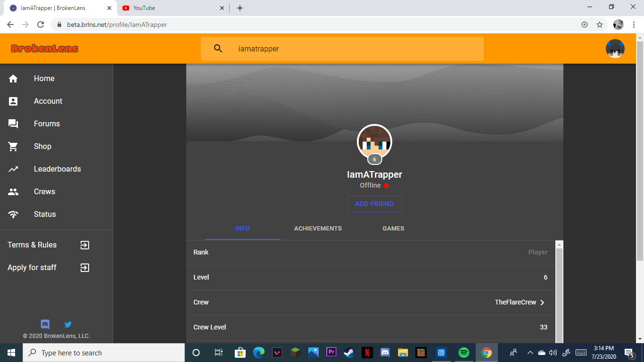644x362 pixels.
Task: Switch to the GAMES tab
Action: (393, 229)
